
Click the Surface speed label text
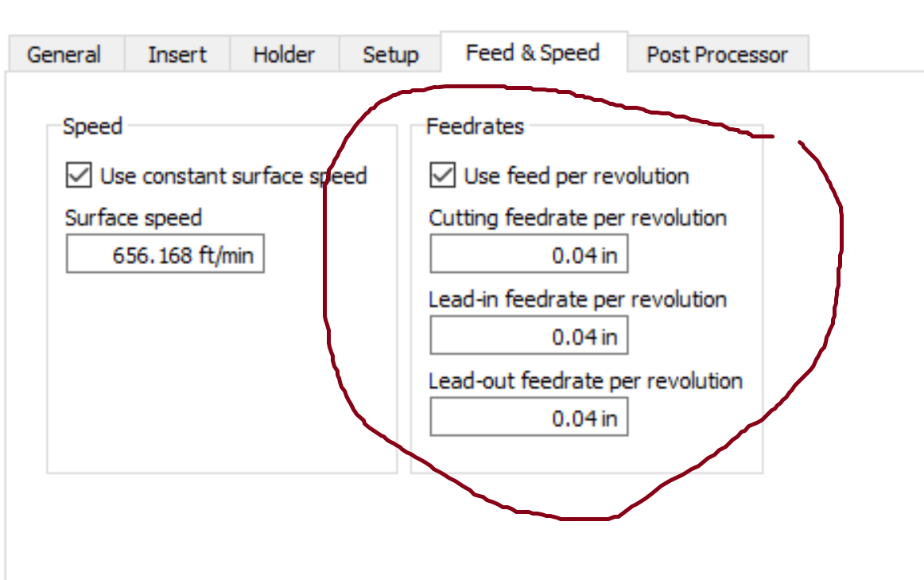132,217
